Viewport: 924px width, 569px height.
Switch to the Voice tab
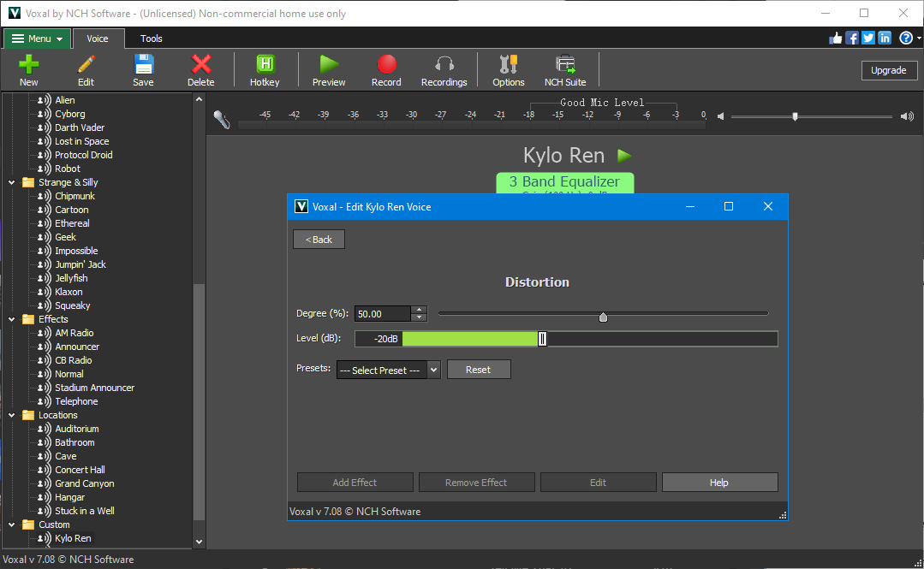[x=98, y=39]
